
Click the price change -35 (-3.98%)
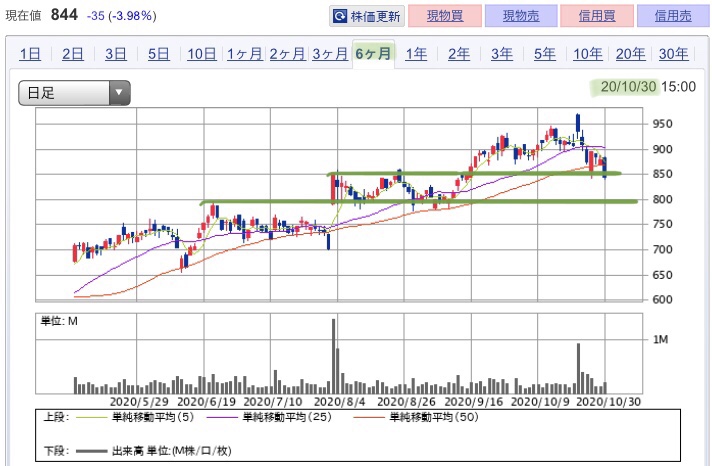(x=122, y=16)
